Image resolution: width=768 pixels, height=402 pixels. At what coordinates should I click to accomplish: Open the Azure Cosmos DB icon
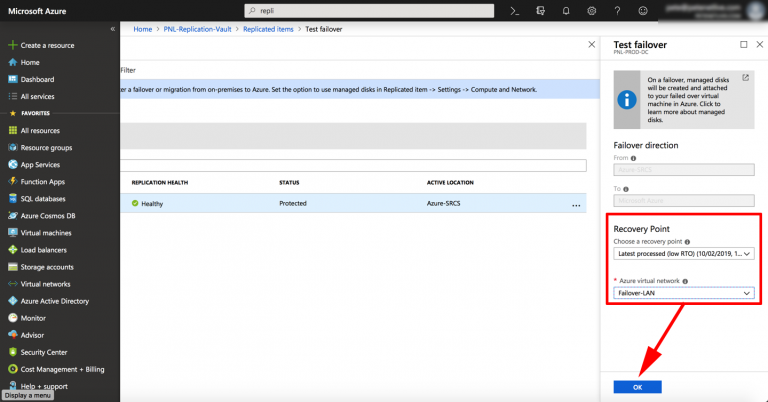[x=13, y=215]
